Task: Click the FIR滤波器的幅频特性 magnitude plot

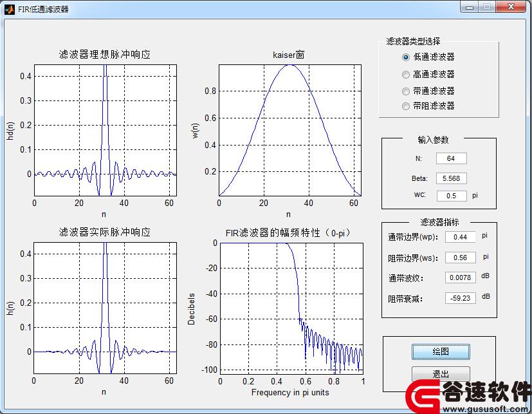Action: point(292,308)
